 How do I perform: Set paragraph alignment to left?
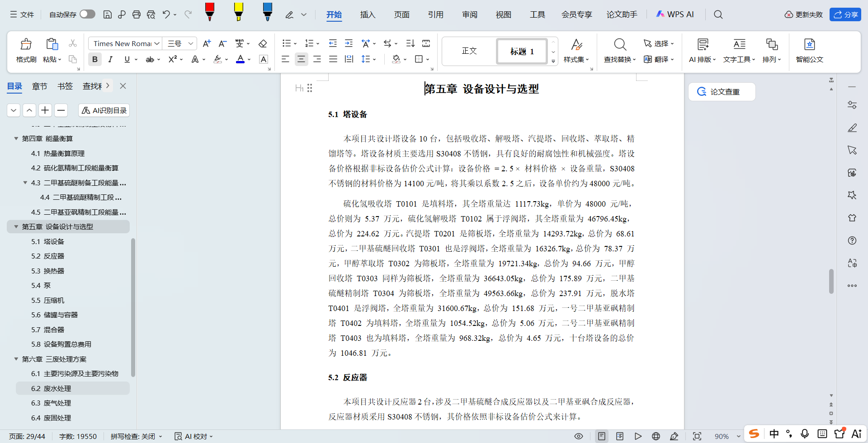(x=285, y=59)
